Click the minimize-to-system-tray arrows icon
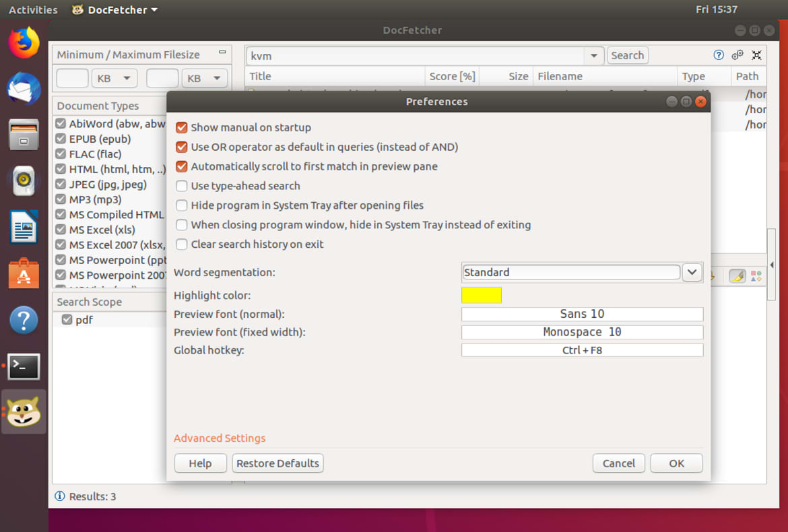788x532 pixels. 757,55
